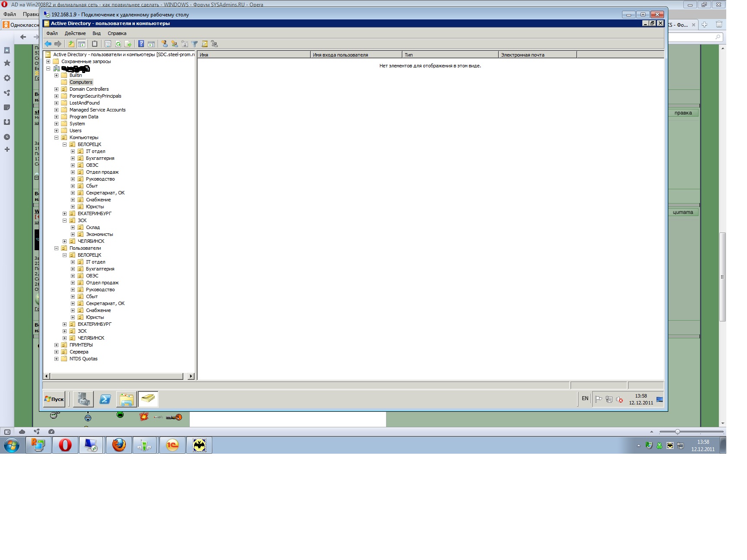Open the Вид menu
This screenshot has height=560, width=747.
tap(97, 33)
